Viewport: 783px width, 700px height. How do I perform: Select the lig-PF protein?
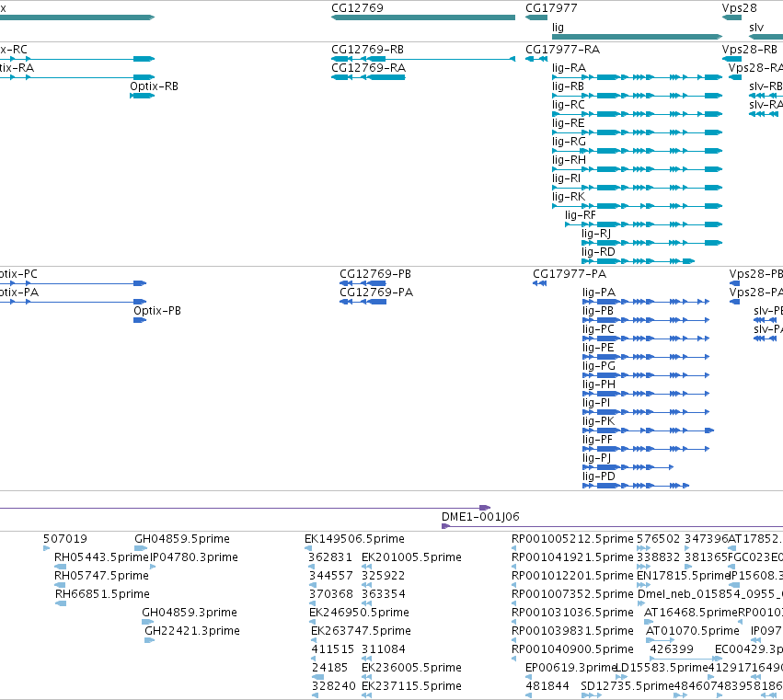click(x=597, y=440)
